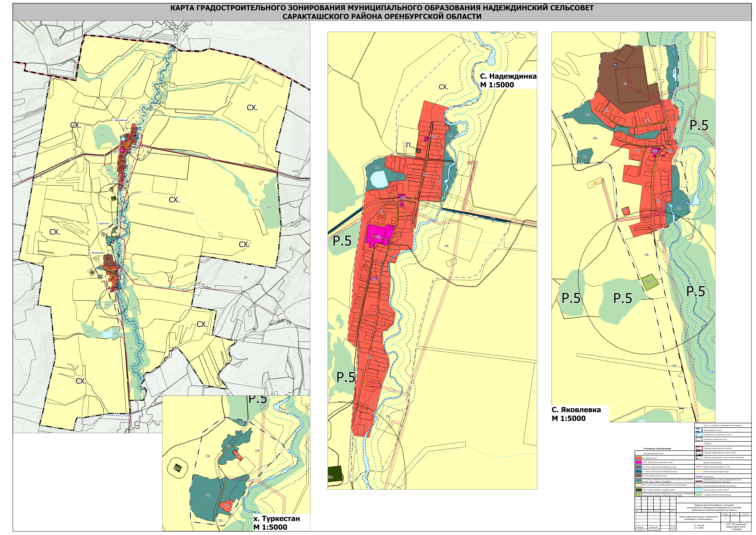
Task: Click the pink 10 кВ power line symbol
Action: (699, 467)
